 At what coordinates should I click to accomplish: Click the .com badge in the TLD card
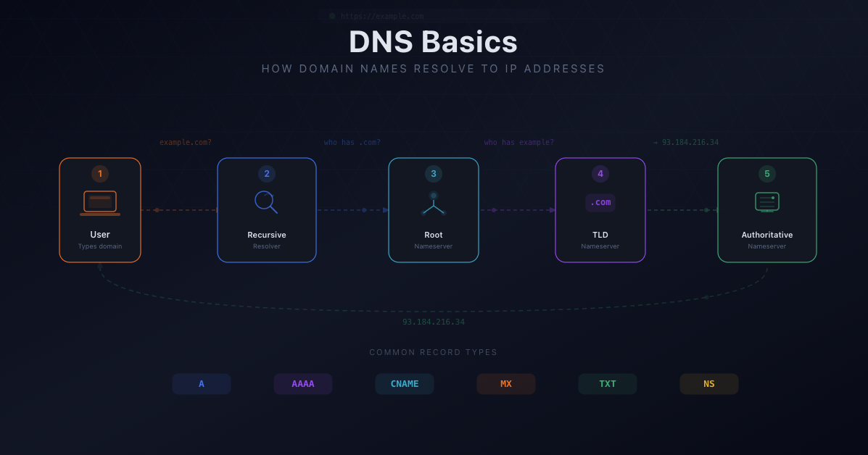(x=600, y=202)
